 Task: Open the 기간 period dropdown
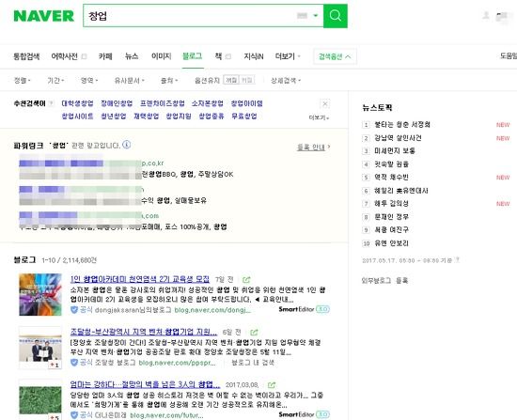pos(55,81)
